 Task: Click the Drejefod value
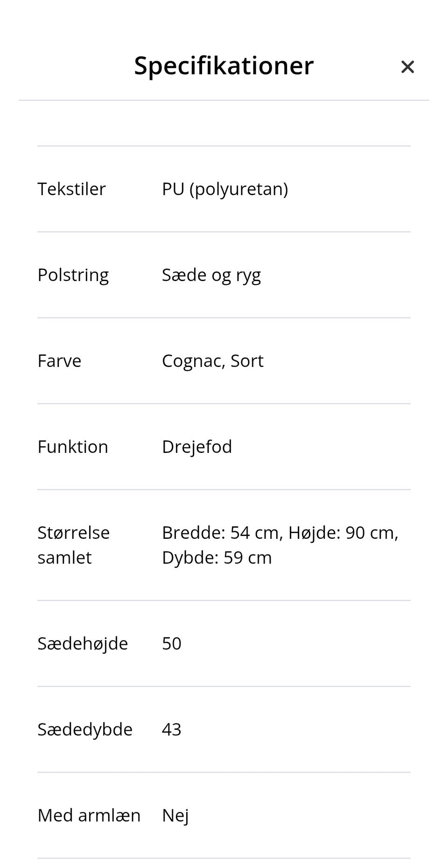tap(197, 446)
